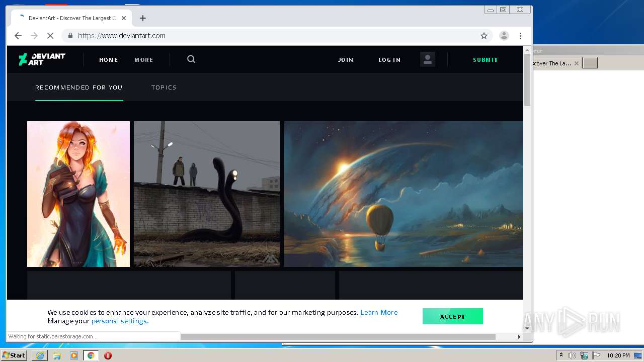The height and width of the screenshot is (362, 644).
Task: Open the volume speaker tray icon
Action: [x=572, y=355]
